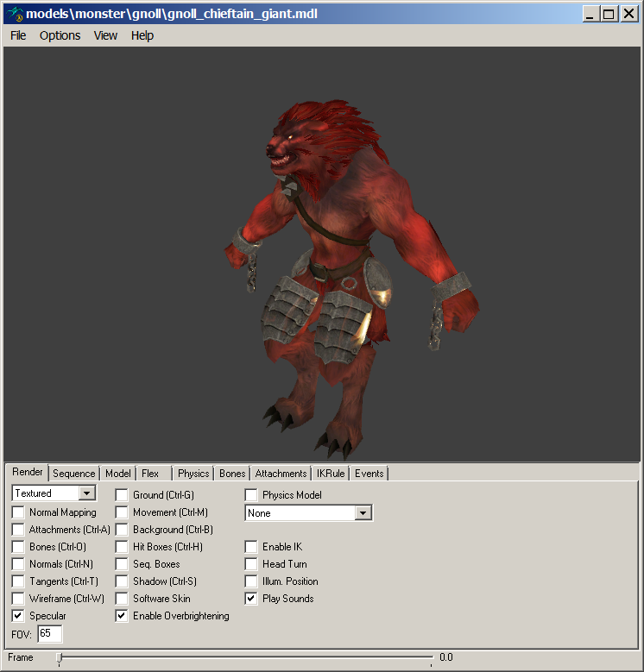This screenshot has height=672, width=644.
Task: Click the app icon in title bar
Action: click(x=15, y=14)
